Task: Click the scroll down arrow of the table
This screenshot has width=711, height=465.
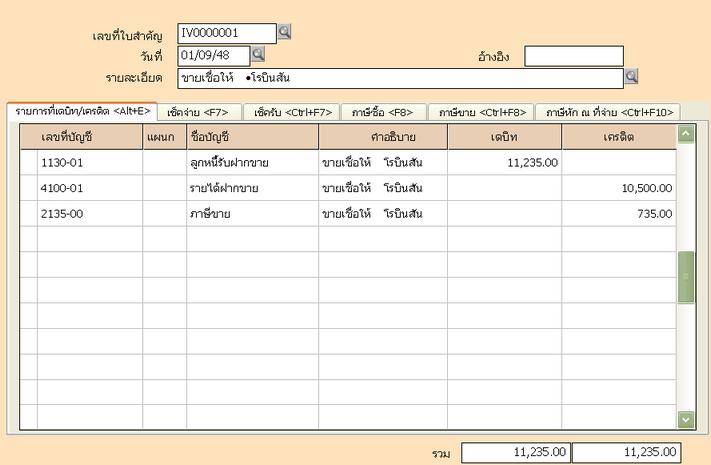Action: [x=685, y=419]
